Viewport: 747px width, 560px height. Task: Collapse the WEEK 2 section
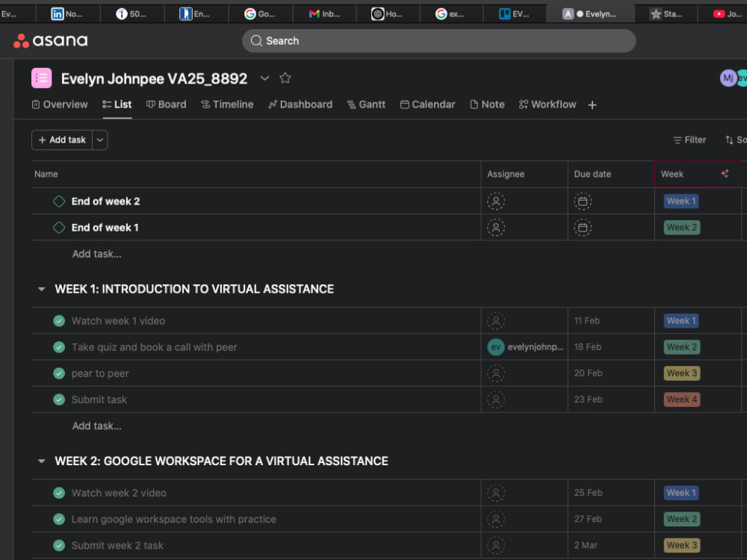pyautogui.click(x=41, y=461)
